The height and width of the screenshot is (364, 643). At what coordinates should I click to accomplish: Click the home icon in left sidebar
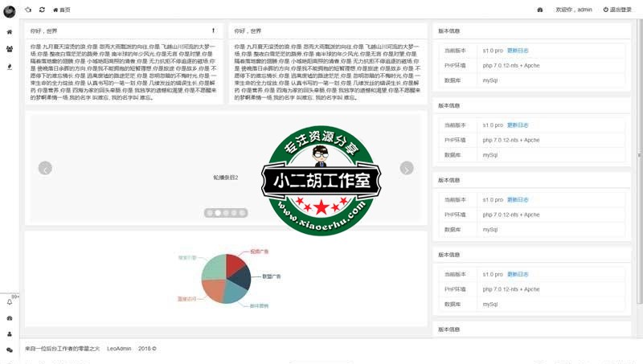pos(10,32)
